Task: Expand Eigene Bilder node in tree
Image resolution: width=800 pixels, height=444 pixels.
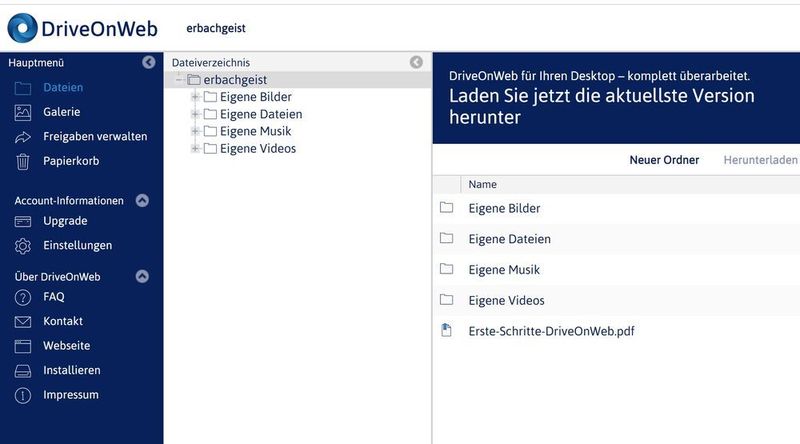Action: tap(195, 97)
